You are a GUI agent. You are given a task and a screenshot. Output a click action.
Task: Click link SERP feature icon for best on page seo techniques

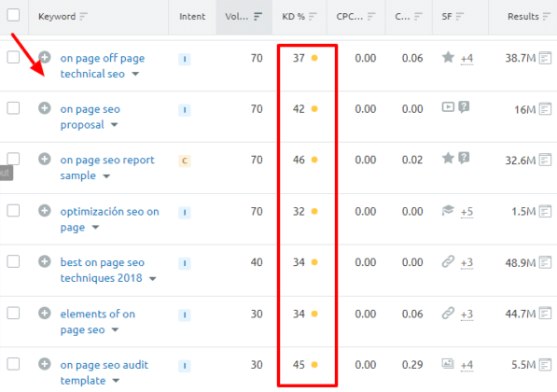(x=448, y=261)
